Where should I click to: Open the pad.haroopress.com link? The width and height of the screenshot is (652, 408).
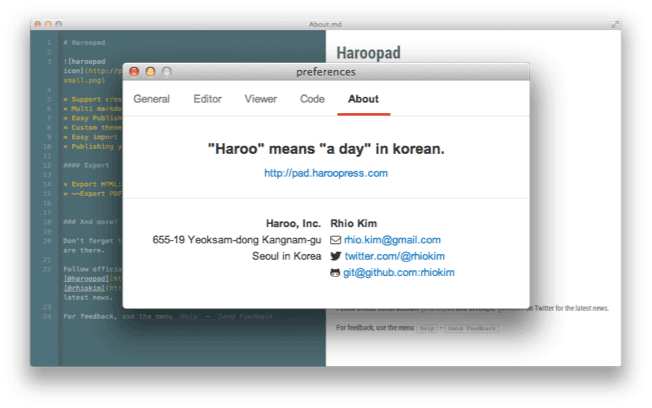pyautogui.click(x=325, y=173)
